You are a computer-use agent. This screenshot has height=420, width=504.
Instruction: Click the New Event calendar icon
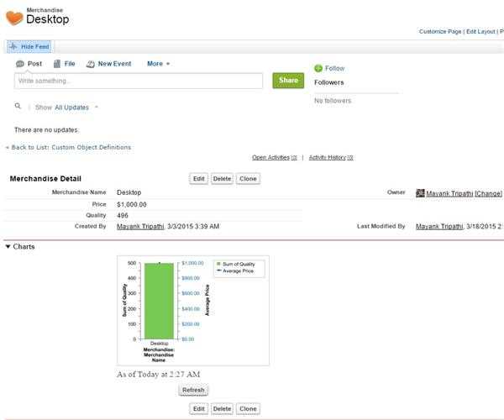point(90,64)
